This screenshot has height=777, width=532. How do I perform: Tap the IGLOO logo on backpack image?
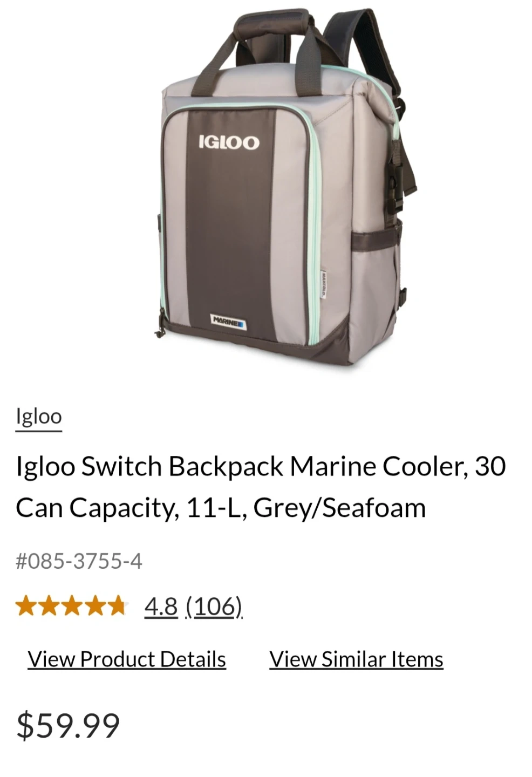(x=229, y=142)
